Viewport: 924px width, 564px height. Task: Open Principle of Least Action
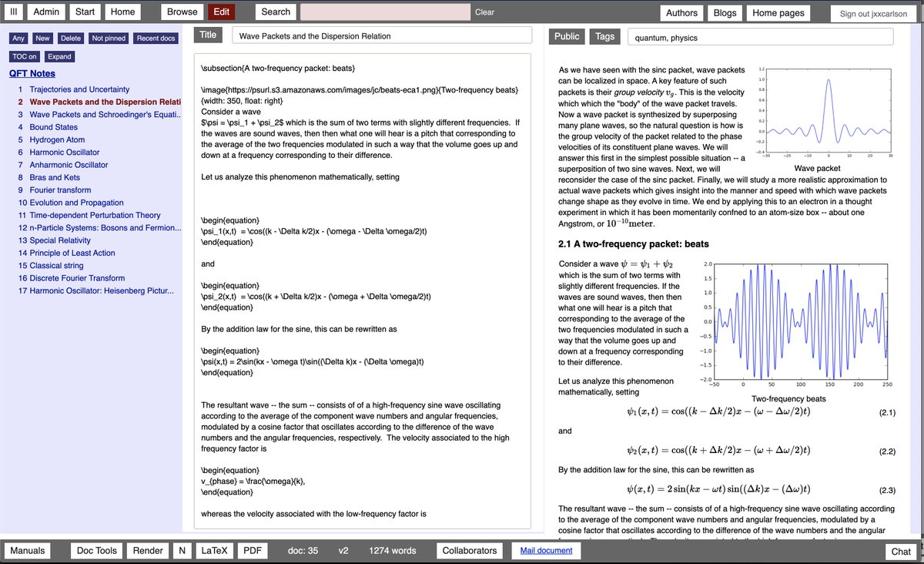72,253
